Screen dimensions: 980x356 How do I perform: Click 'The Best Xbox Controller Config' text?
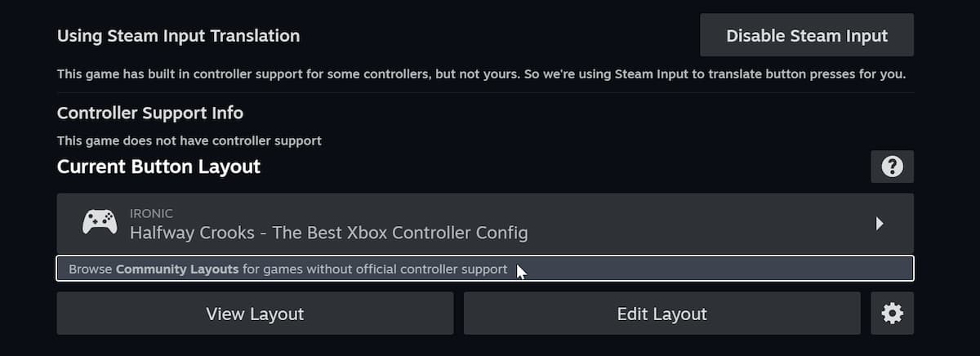(x=400, y=233)
